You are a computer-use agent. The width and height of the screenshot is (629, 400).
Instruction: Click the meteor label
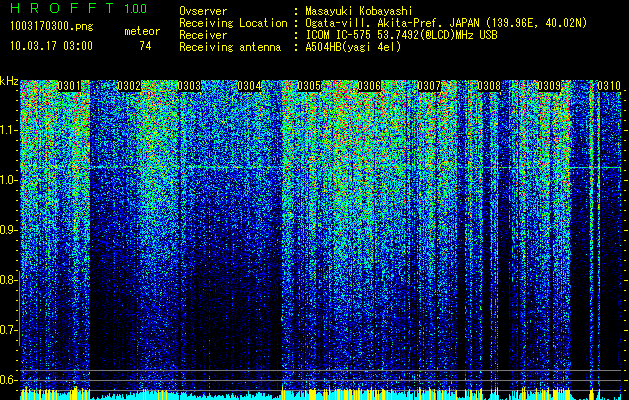[142, 31]
